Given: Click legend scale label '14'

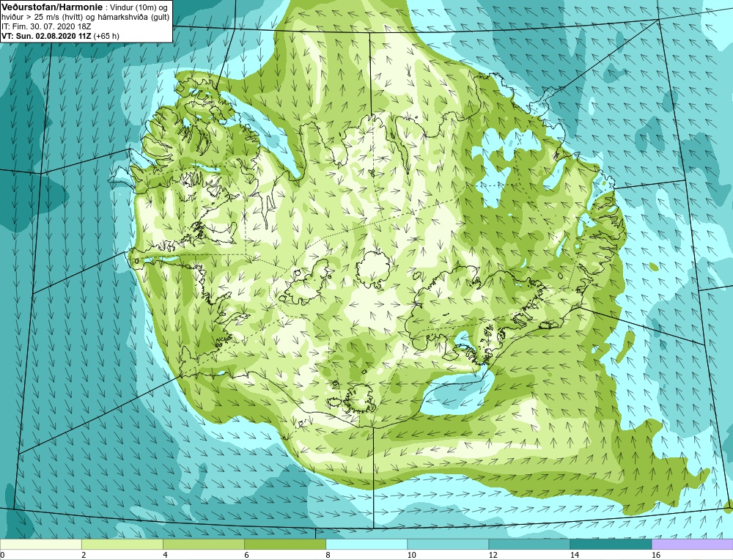Looking at the screenshot, I should pyautogui.click(x=575, y=555).
